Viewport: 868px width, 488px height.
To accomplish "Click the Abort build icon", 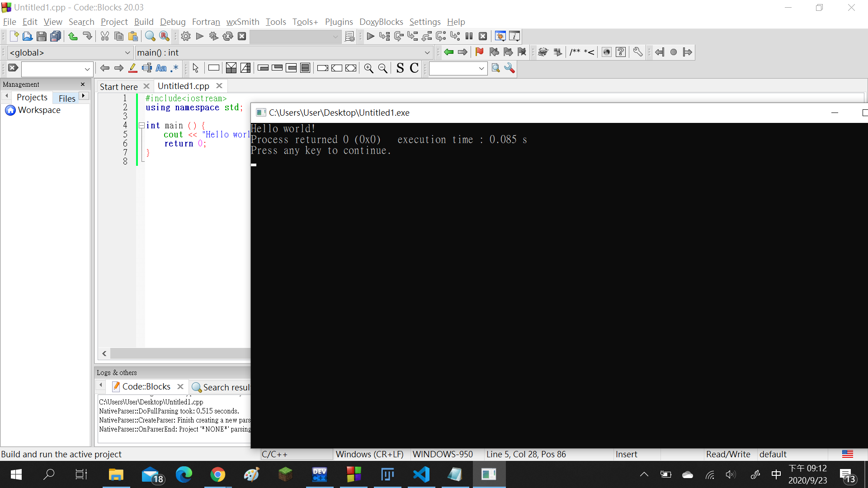I will (x=242, y=36).
